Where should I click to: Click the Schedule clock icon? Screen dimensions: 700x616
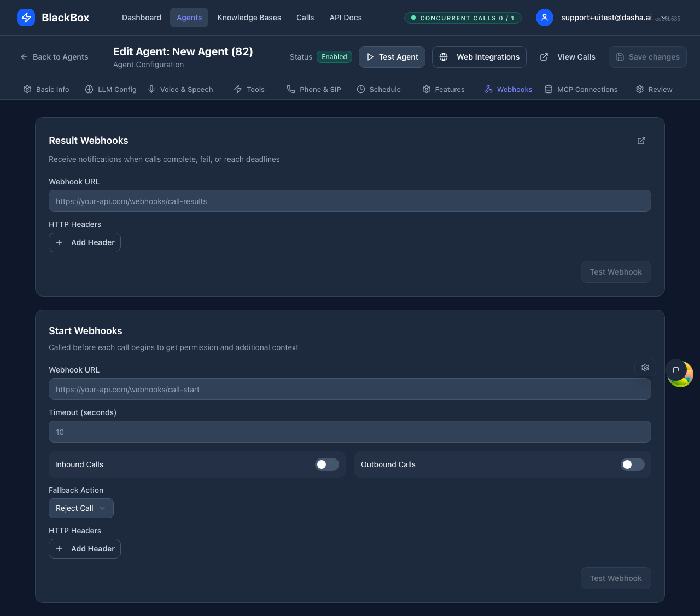361,89
